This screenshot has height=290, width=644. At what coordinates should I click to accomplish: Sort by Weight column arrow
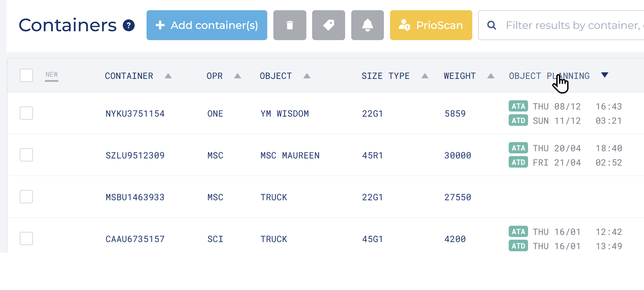(x=491, y=76)
